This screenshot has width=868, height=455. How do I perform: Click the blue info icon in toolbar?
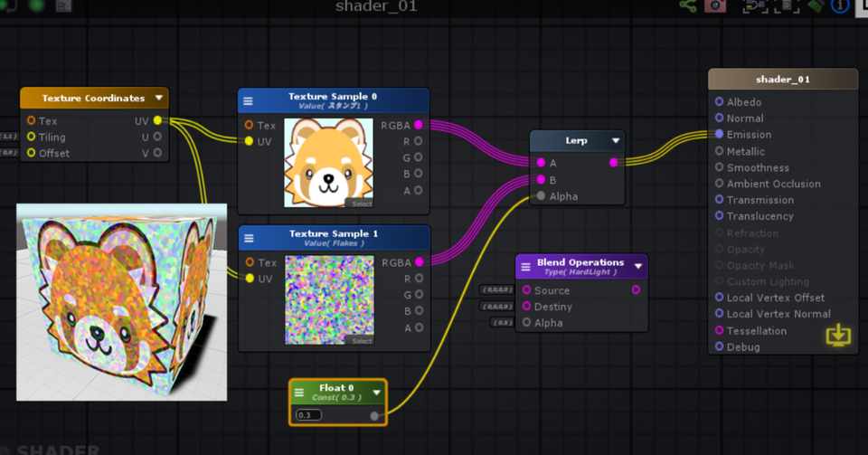pos(840,5)
